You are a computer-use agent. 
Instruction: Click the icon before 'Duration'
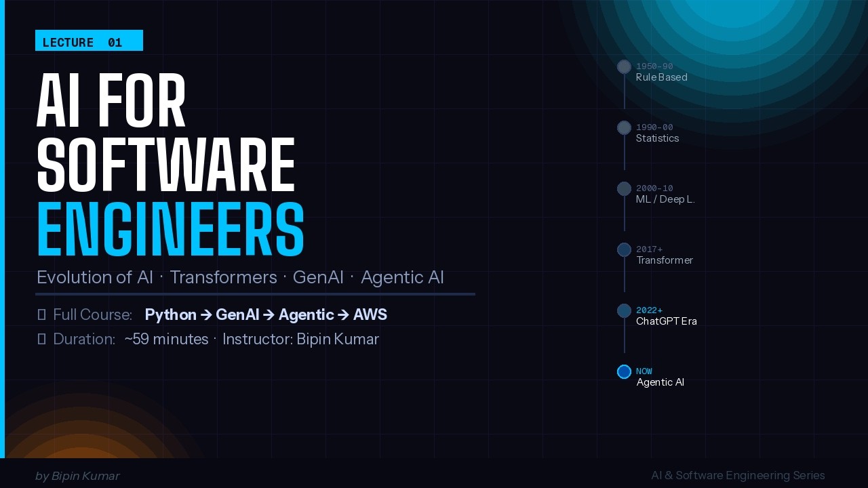coord(41,339)
